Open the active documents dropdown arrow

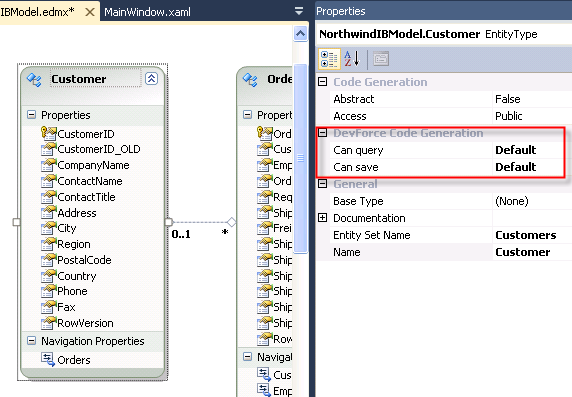(x=299, y=11)
